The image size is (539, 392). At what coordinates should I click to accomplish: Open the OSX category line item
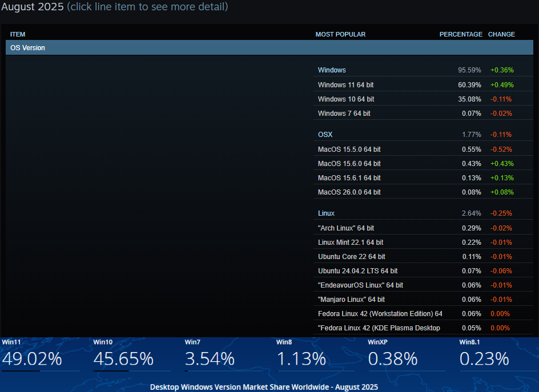(x=423, y=135)
